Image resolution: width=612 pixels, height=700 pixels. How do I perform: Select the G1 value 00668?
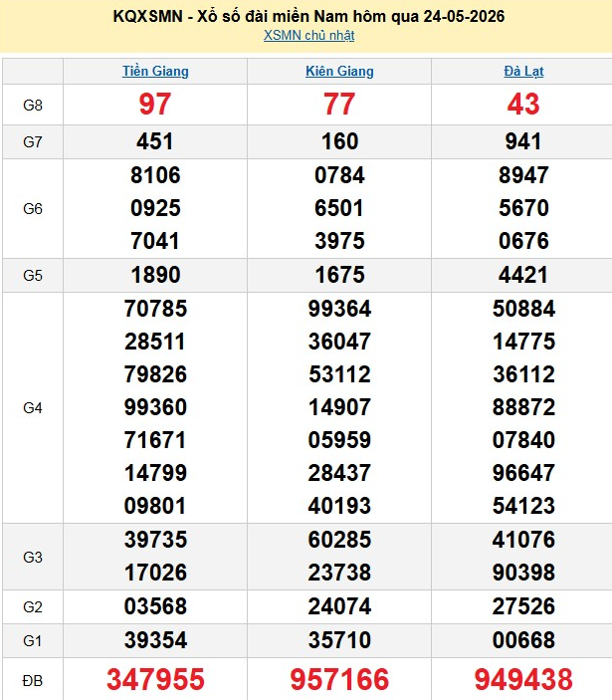523,640
